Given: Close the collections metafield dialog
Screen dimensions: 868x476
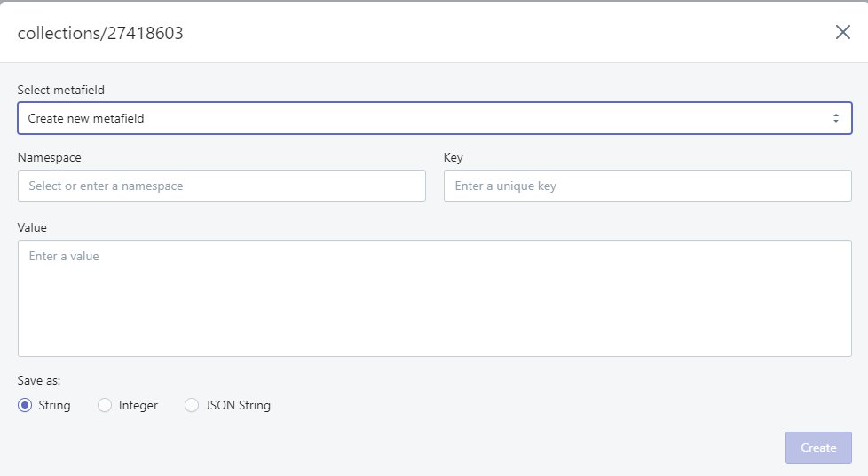Looking at the screenshot, I should coord(842,33).
